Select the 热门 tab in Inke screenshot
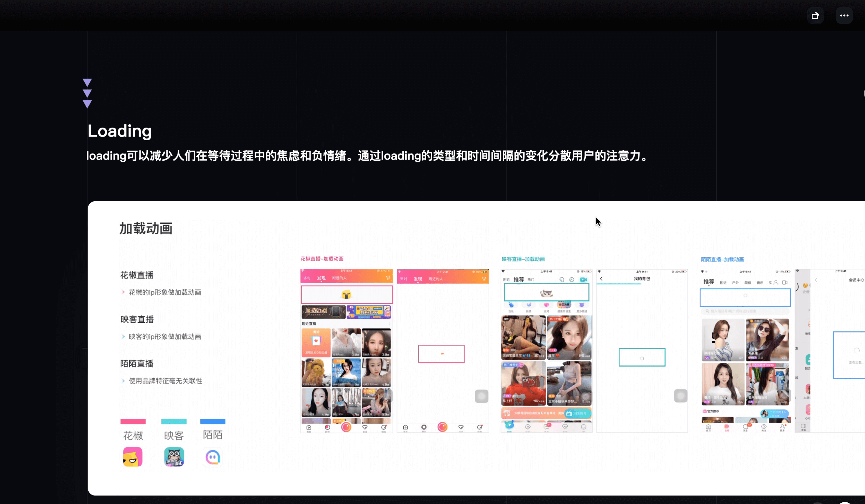The width and height of the screenshot is (865, 504). click(531, 280)
